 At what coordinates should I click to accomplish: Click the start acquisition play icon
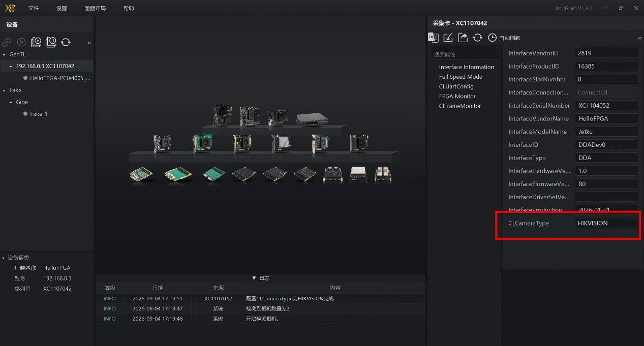pos(21,43)
